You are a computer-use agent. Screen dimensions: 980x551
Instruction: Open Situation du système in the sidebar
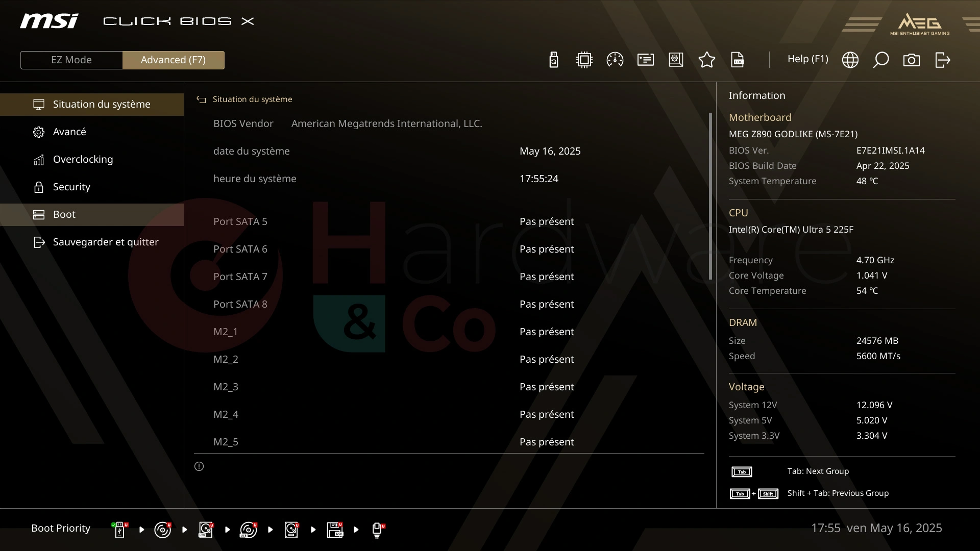click(x=92, y=104)
